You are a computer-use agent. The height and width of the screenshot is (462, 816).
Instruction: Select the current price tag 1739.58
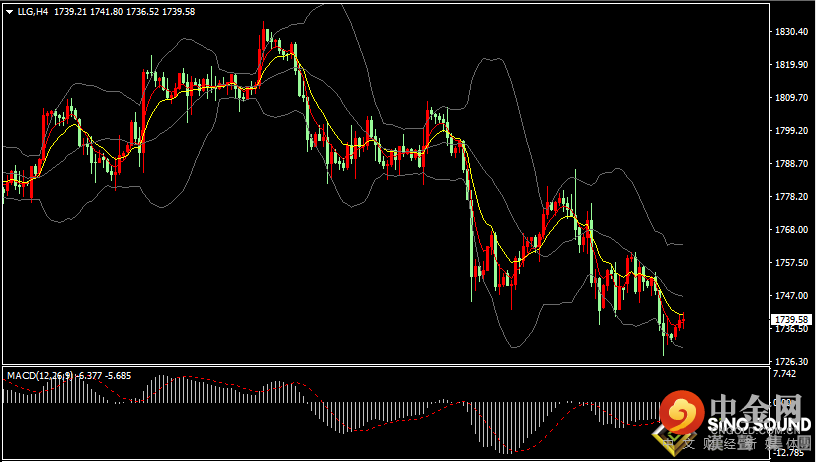point(792,319)
